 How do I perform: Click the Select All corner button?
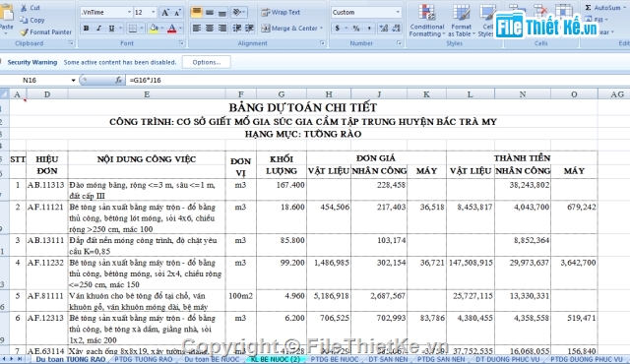tap(4, 94)
